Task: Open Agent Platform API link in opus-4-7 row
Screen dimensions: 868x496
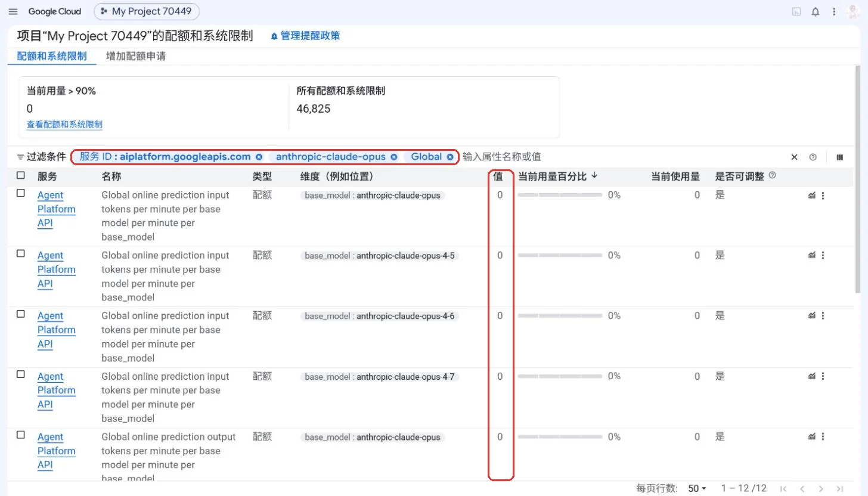Action: pos(56,390)
